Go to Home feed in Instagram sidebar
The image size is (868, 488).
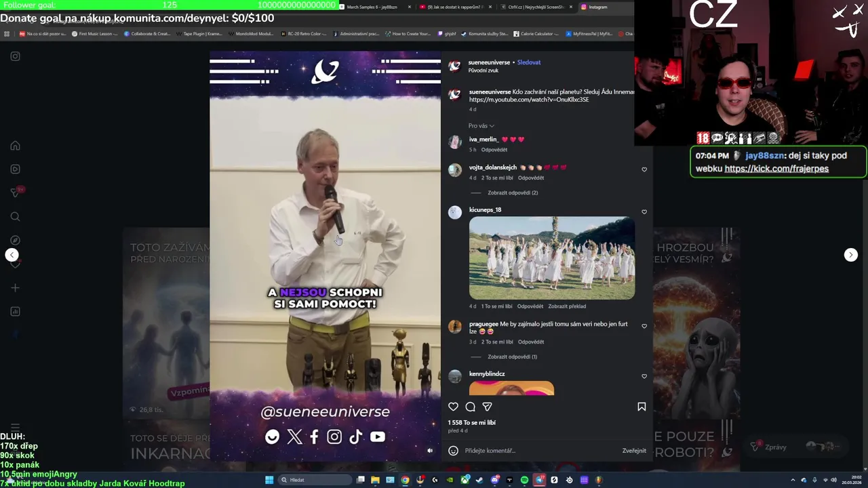15,146
